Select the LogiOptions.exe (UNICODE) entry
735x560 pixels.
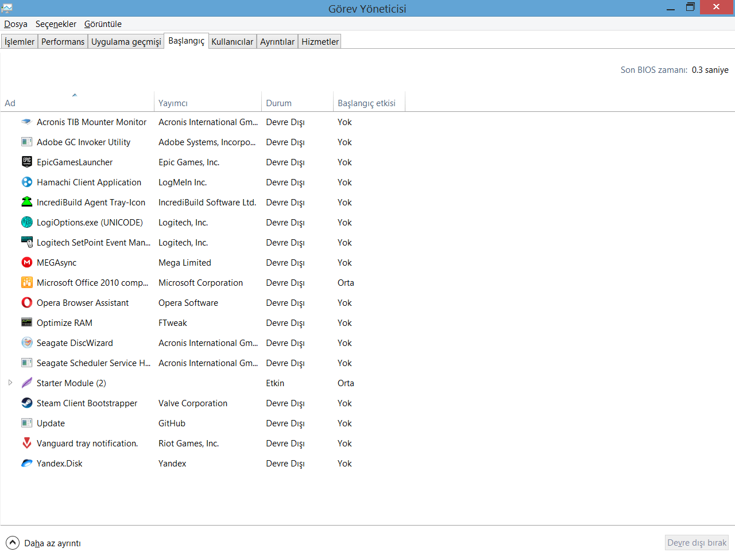[x=90, y=223]
